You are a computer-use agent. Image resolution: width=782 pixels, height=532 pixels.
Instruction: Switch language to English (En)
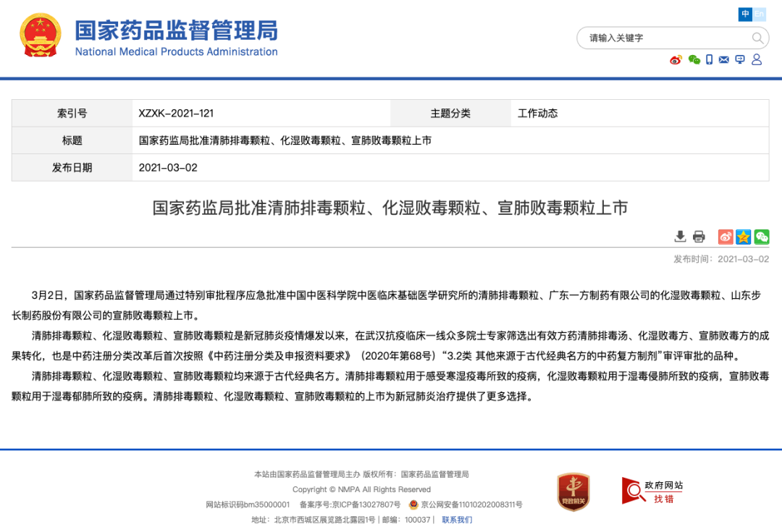tap(759, 14)
